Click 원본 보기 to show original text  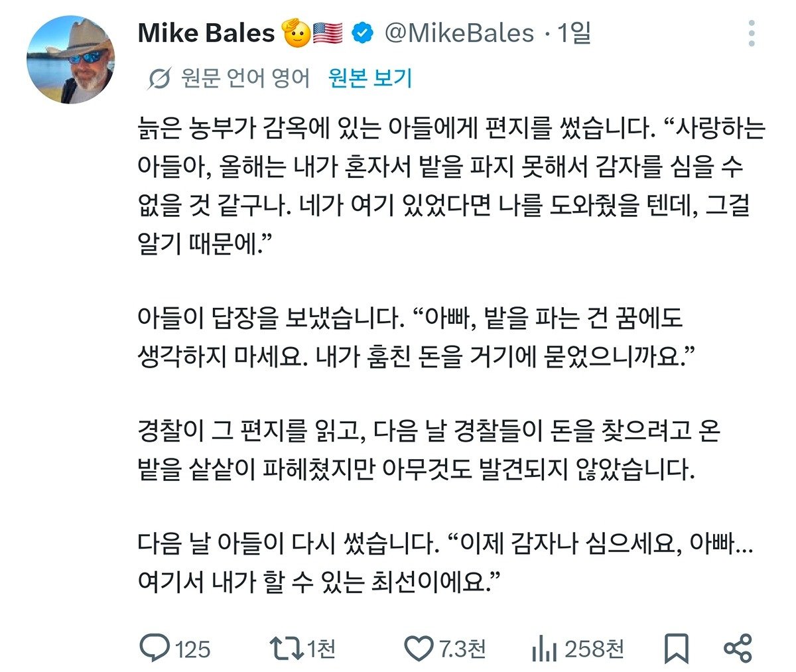(x=370, y=79)
